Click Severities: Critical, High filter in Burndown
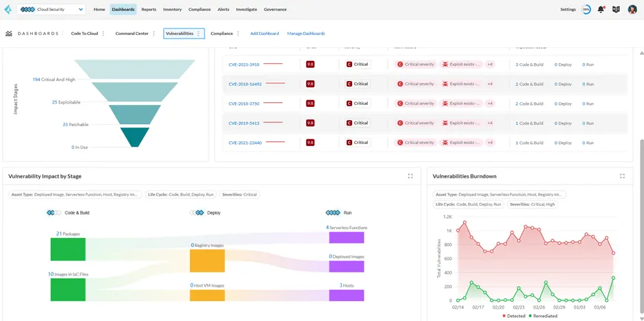The width and height of the screenshot is (644, 321). pyautogui.click(x=532, y=204)
